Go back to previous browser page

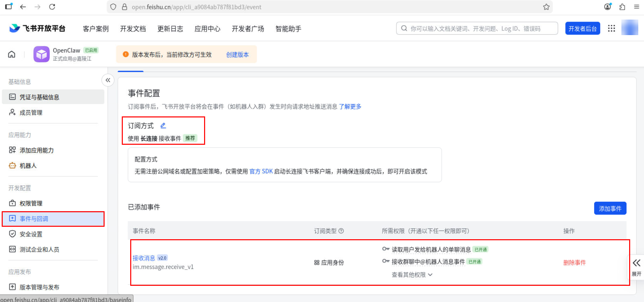pyautogui.click(x=23, y=7)
